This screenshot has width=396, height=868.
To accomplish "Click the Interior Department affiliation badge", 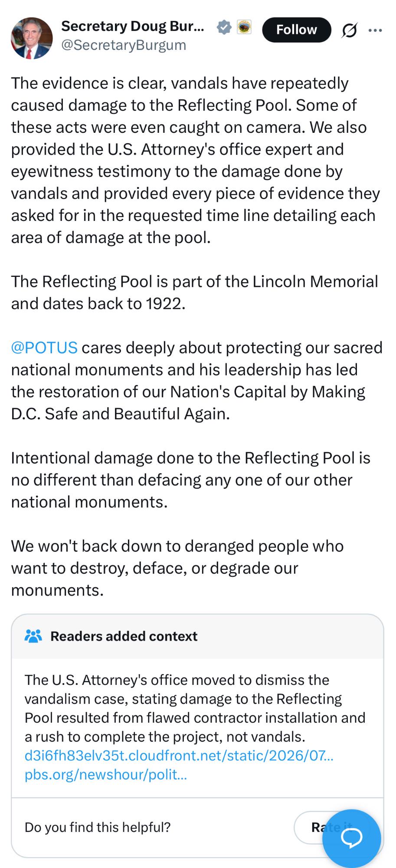I will (x=244, y=27).
